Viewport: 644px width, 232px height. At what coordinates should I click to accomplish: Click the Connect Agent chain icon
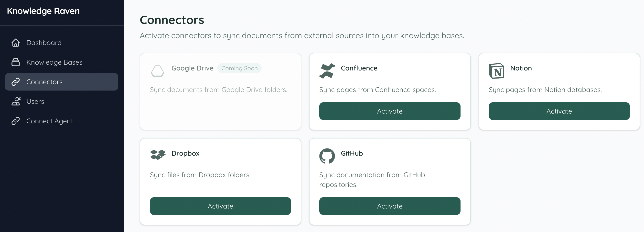[x=16, y=121]
